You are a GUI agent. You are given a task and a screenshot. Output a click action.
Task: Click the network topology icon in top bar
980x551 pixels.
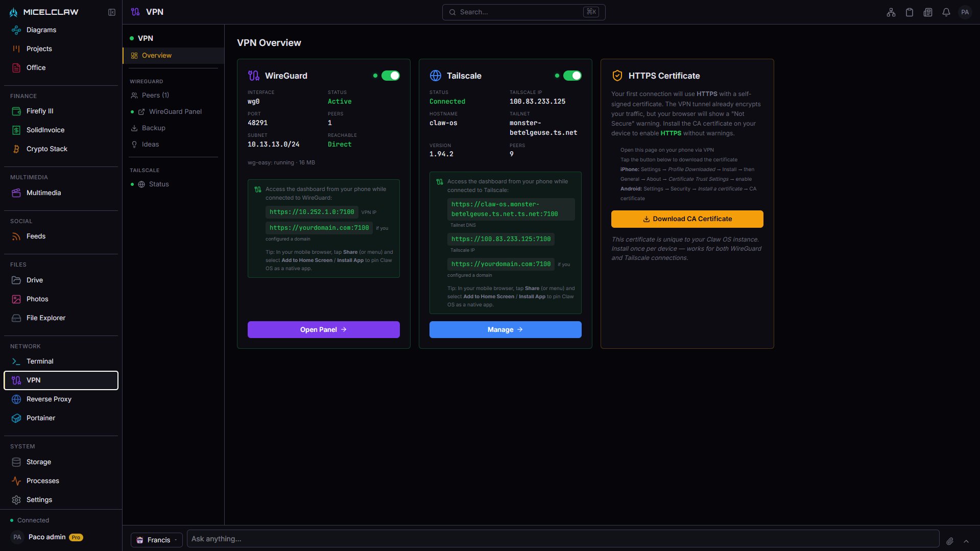tap(891, 12)
